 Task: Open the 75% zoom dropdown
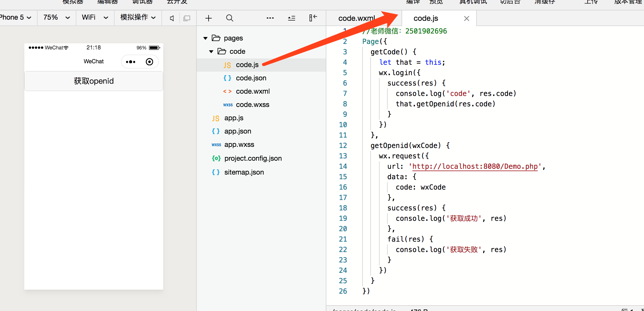[x=56, y=18]
